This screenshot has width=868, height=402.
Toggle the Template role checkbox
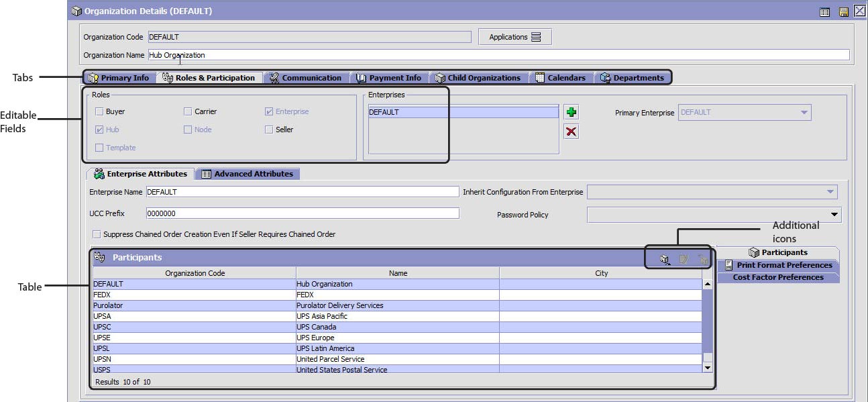pos(99,148)
